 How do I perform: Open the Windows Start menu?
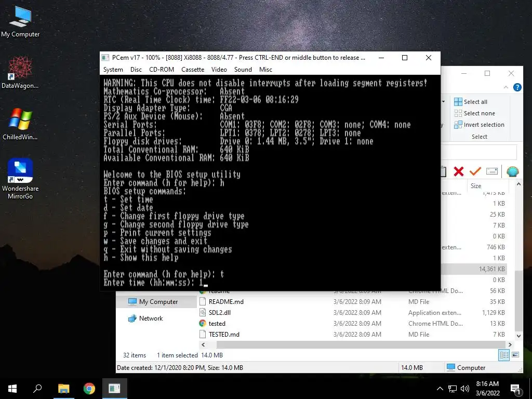(x=12, y=389)
